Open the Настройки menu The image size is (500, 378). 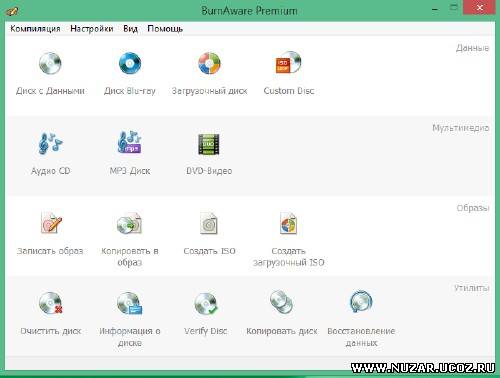click(x=92, y=29)
